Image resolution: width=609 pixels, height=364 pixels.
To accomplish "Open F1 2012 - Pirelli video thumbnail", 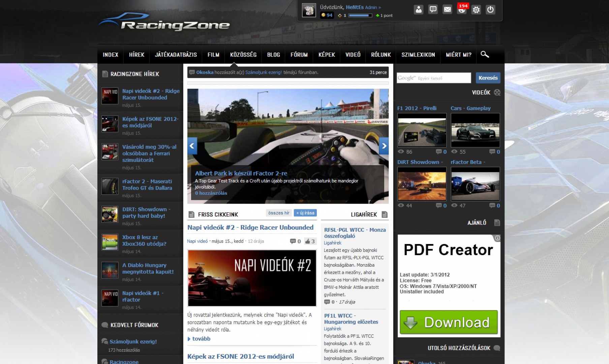I will pos(422,130).
